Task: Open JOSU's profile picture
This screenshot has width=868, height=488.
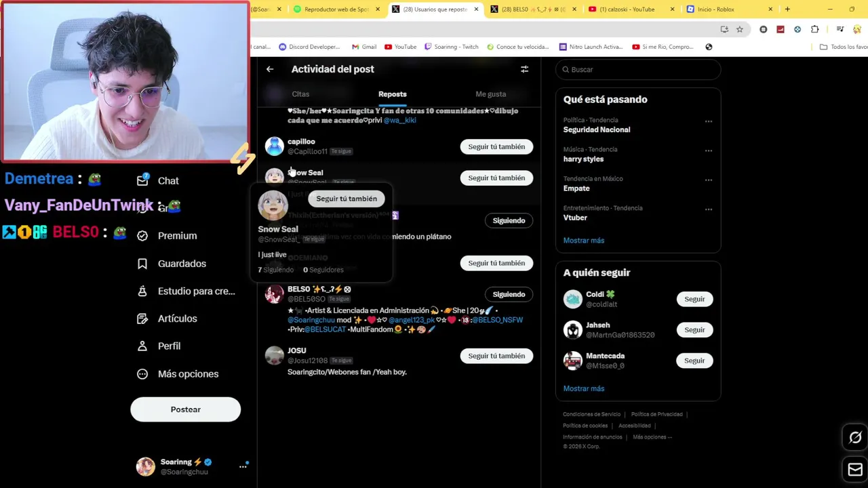Action: click(275, 356)
